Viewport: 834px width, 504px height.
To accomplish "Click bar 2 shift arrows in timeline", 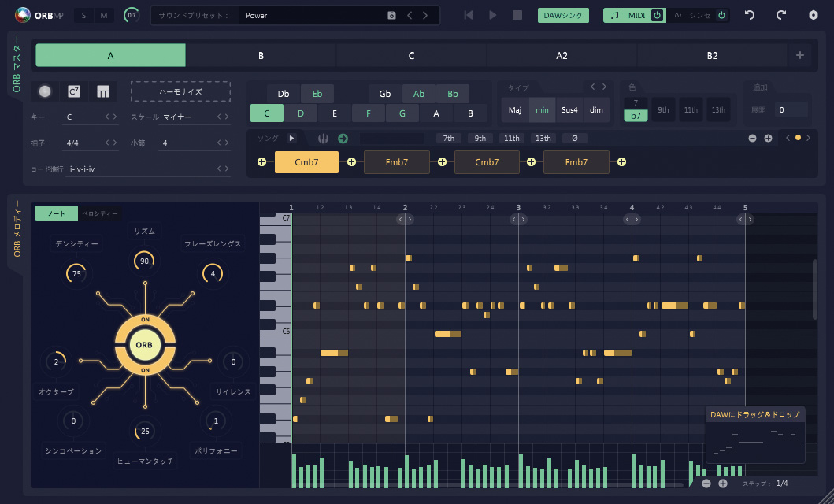I will coord(405,219).
